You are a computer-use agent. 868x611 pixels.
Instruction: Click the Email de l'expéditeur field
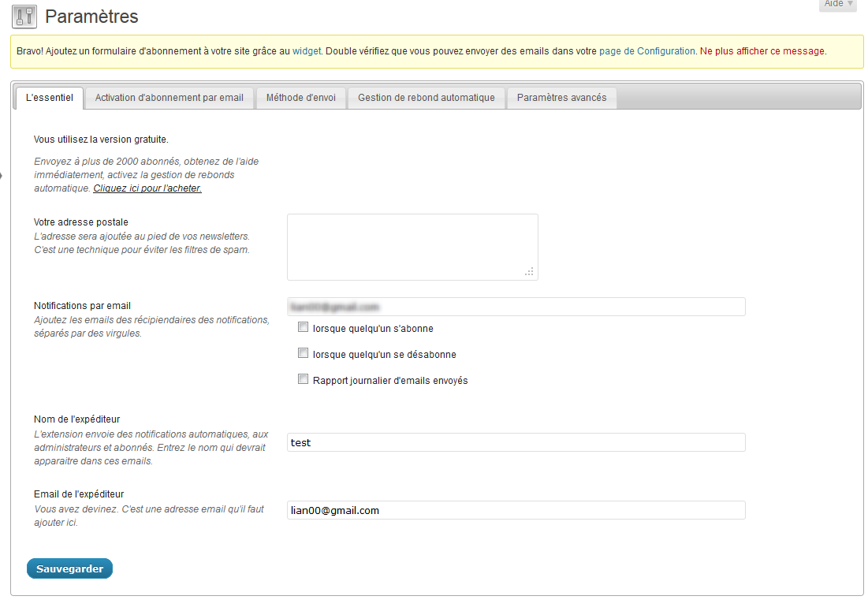pos(516,510)
